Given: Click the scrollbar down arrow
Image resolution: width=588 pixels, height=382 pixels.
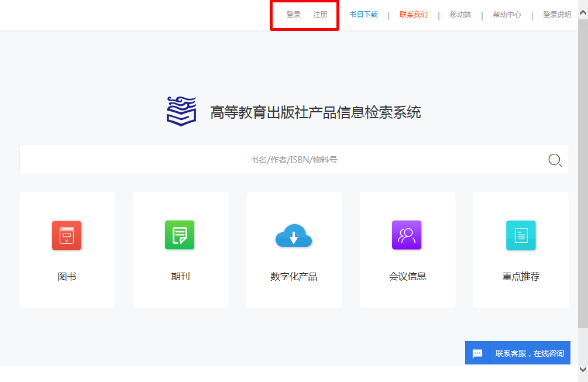Looking at the screenshot, I should coord(583,369).
